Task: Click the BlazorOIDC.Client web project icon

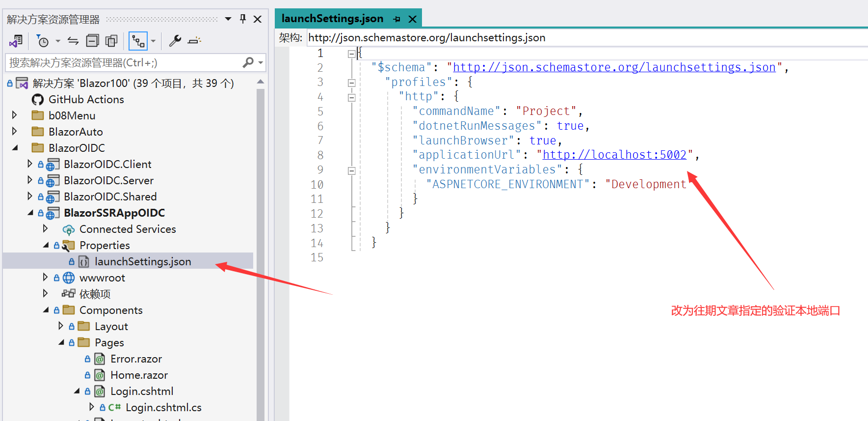Action: click(53, 165)
